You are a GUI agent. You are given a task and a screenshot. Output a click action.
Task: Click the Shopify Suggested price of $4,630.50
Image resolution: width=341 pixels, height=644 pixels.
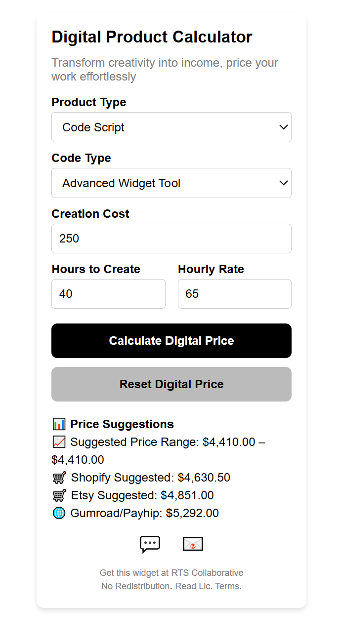tap(204, 478)
